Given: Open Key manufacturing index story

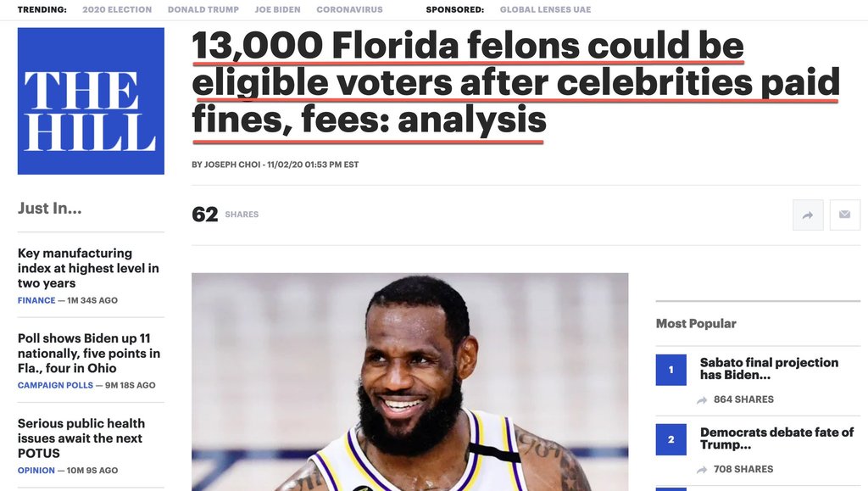Looking at the screenshot, I should 88,268.
